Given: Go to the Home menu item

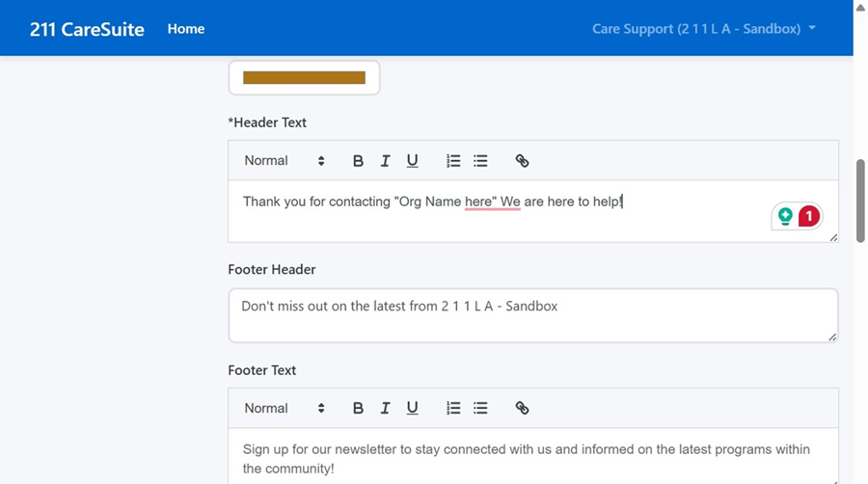Looking at the screenshot, I should click(186, 29).
